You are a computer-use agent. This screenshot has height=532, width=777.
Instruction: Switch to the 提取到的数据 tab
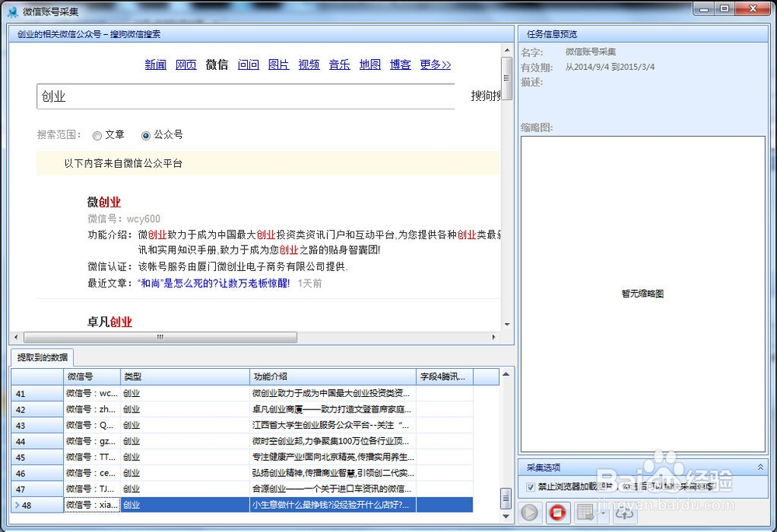[x=43, y=357]
